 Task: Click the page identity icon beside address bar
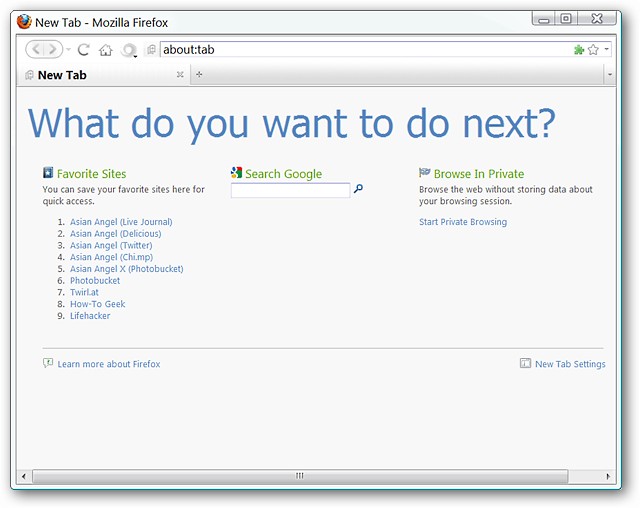[151, 50]
